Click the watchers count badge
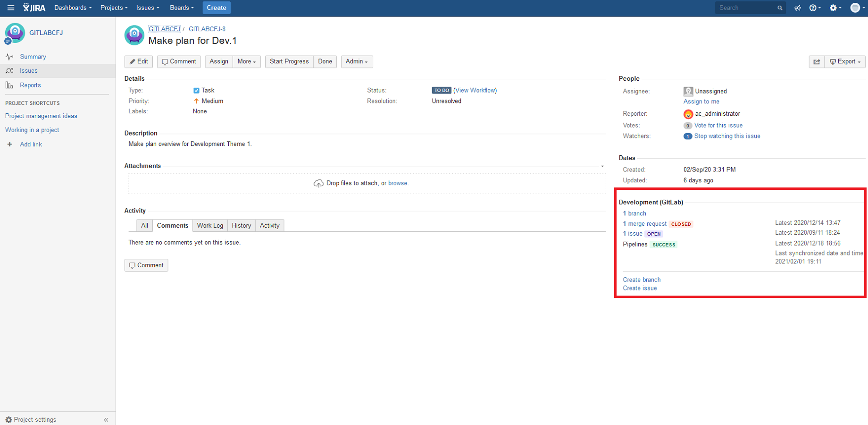 click(x=688, y=136)
